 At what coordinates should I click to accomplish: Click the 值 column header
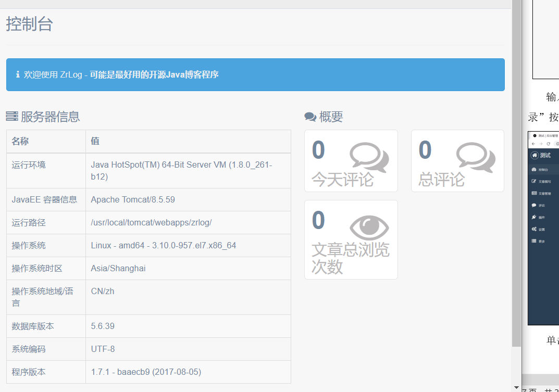coord(95,141)
